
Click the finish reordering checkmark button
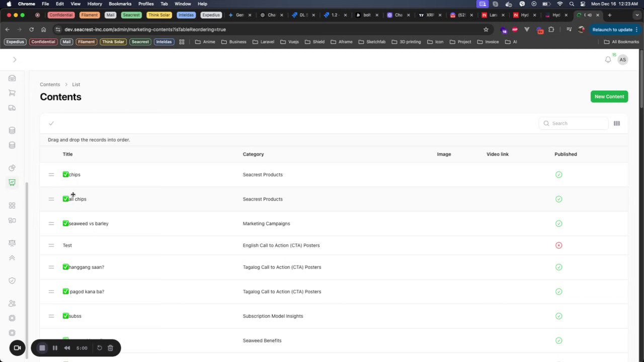pyautogui.click(x=51, y=123)
